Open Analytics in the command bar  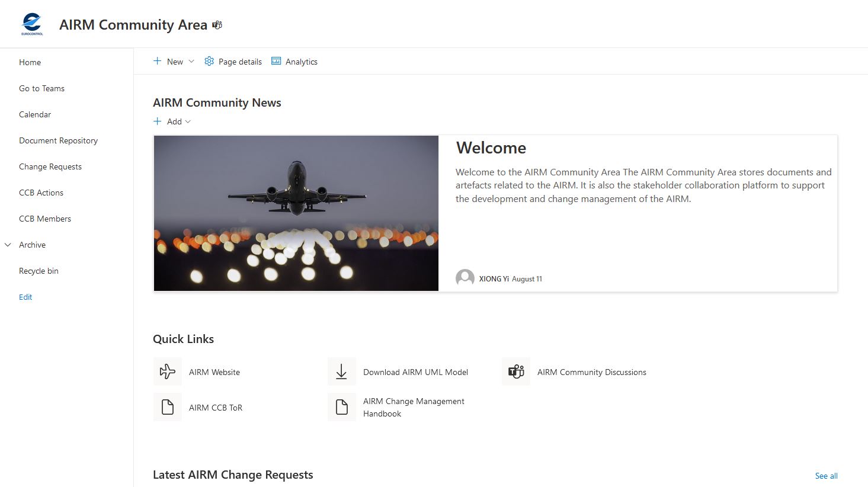pyautogui.click(x=302, y=62)
